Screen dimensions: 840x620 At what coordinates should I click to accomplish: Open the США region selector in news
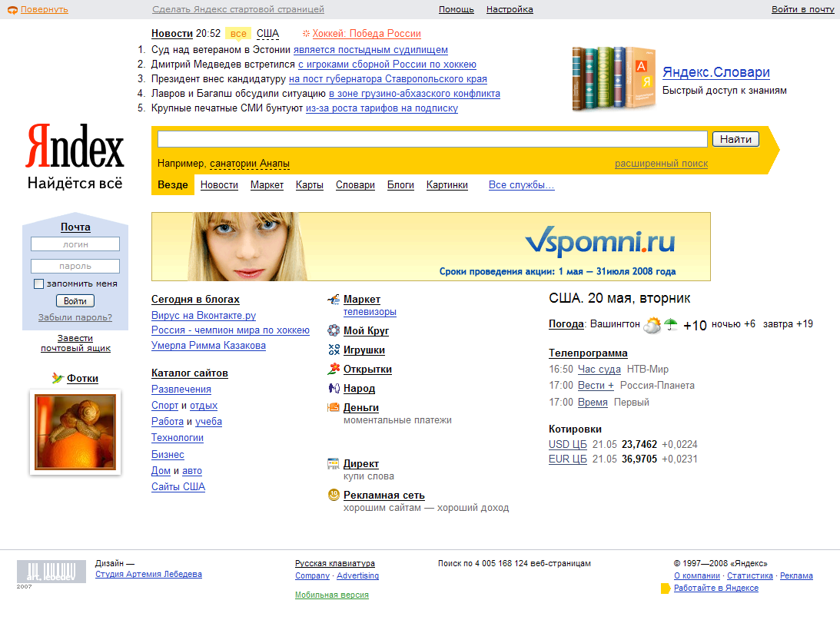pyautogui.click(x=268, y=33)
